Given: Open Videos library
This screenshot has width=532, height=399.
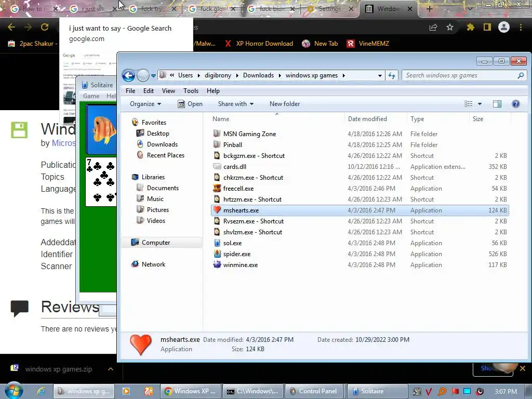Looking at the screenshot, I should click(x=156, y=220).
